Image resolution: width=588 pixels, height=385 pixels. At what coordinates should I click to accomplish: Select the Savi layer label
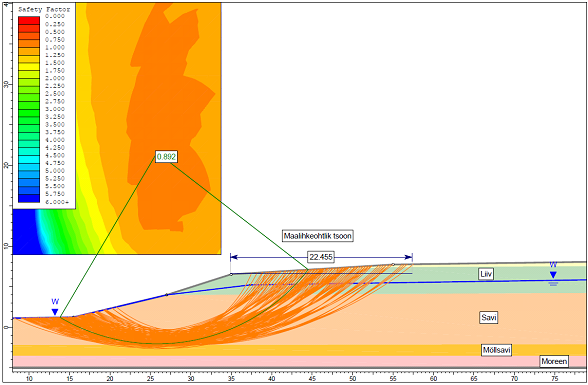489,318
